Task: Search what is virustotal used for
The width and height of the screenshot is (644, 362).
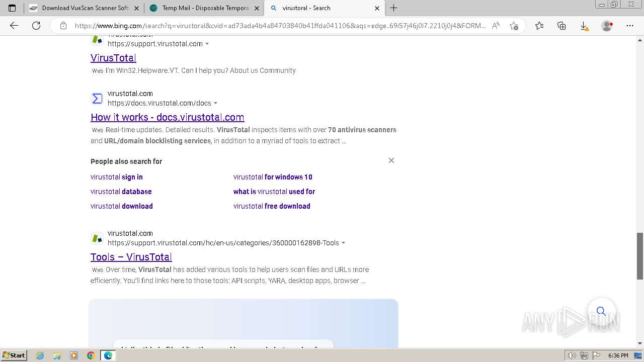Action: 274,192
